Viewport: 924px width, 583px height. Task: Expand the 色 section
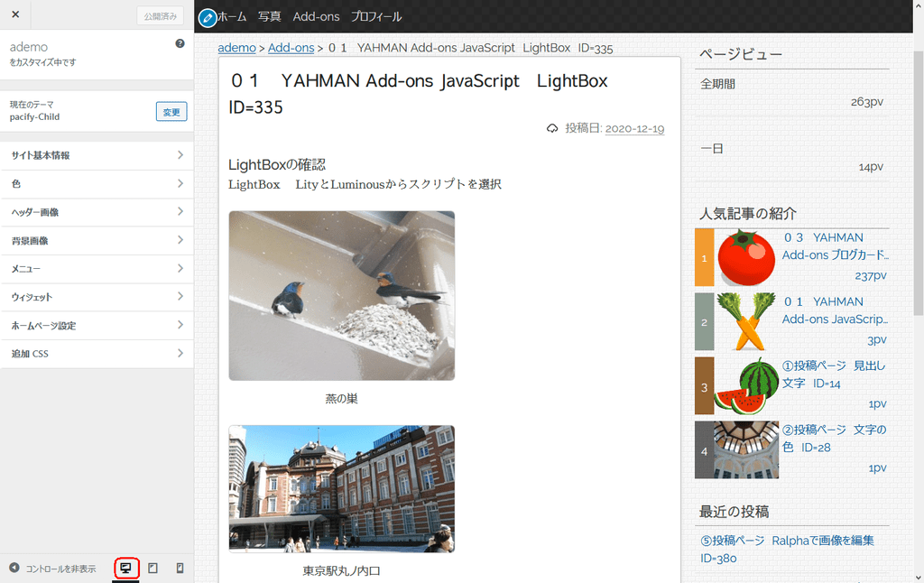click(97, 184)
